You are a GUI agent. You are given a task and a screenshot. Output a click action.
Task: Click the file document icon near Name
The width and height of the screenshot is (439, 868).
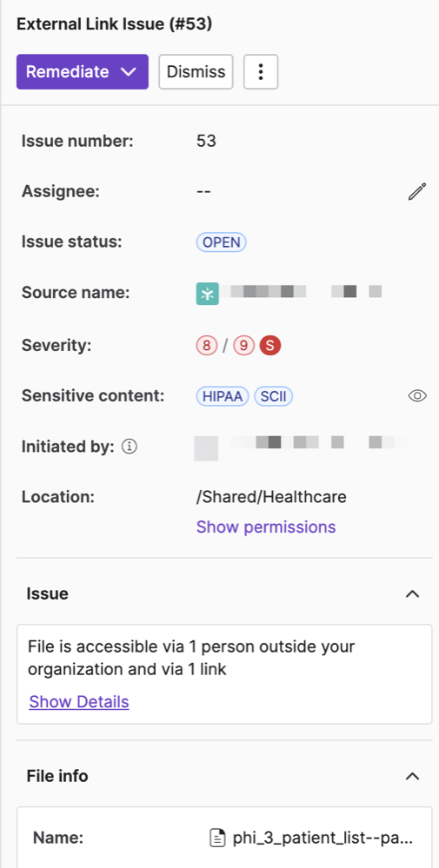pyautogui.click(x=217, y=838)
